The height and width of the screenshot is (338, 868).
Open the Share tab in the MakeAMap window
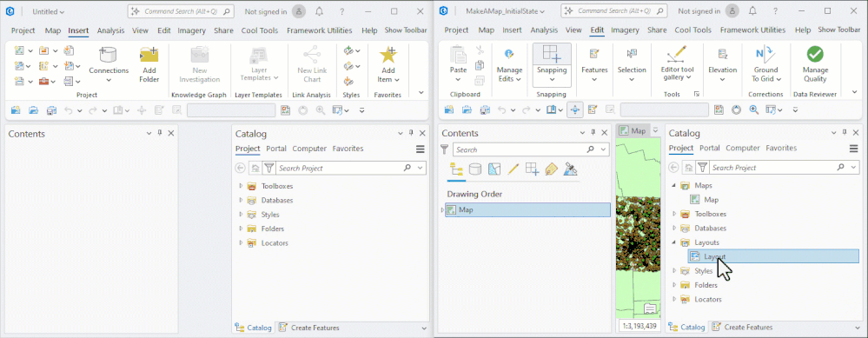(x=657, y=30)
